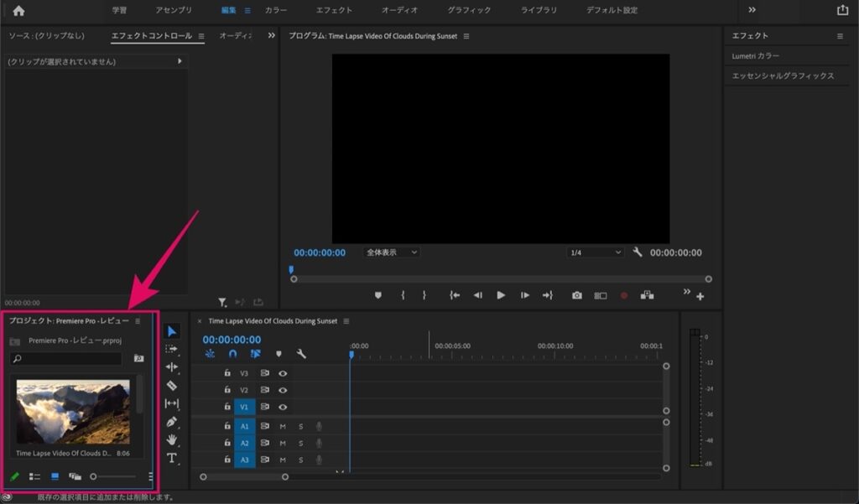Click the Home icon
The width and height of the screenshot is (859, 504).
click(x=18, y=10)
